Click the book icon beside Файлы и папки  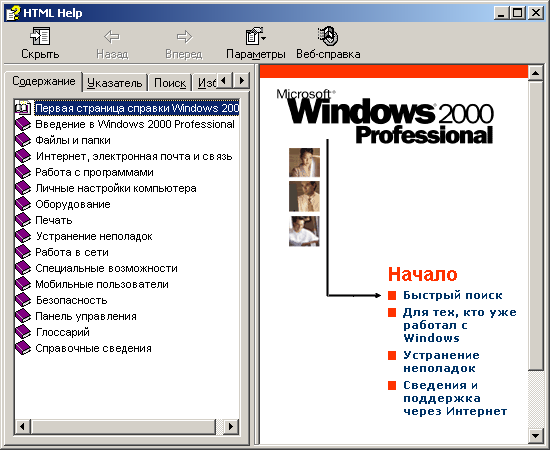coord(23,140)
